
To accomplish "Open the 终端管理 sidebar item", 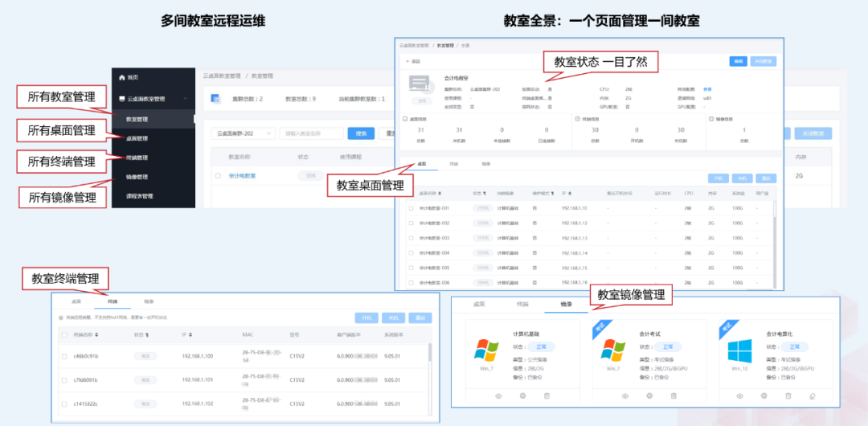I will click(x=137, y=158).
